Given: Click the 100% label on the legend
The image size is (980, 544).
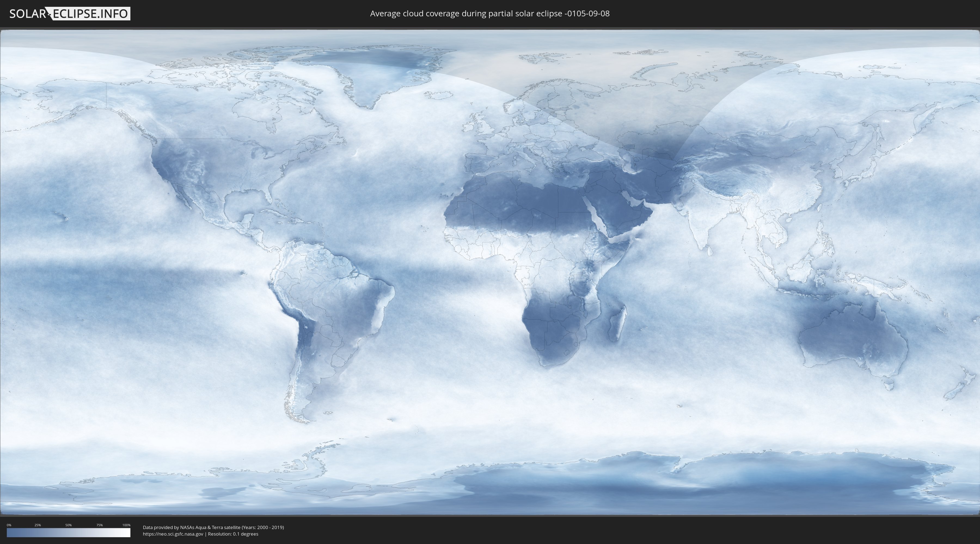Looking at the screenshot, I should (x=126, y=525).
